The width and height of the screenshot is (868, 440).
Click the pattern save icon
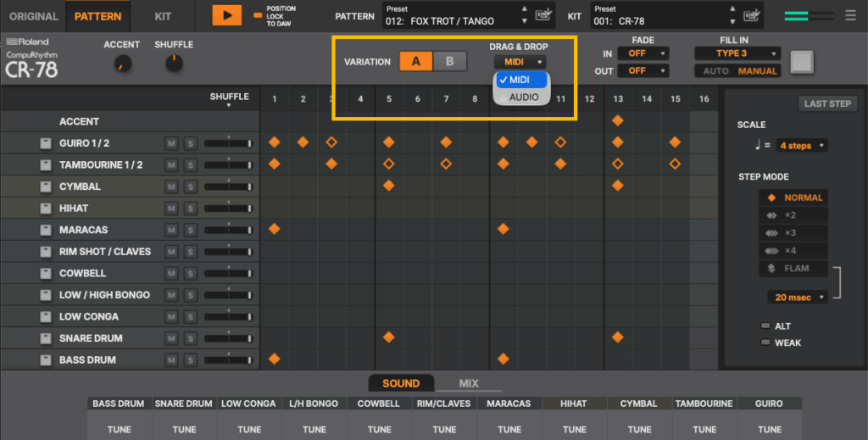(x=543, y=15)
